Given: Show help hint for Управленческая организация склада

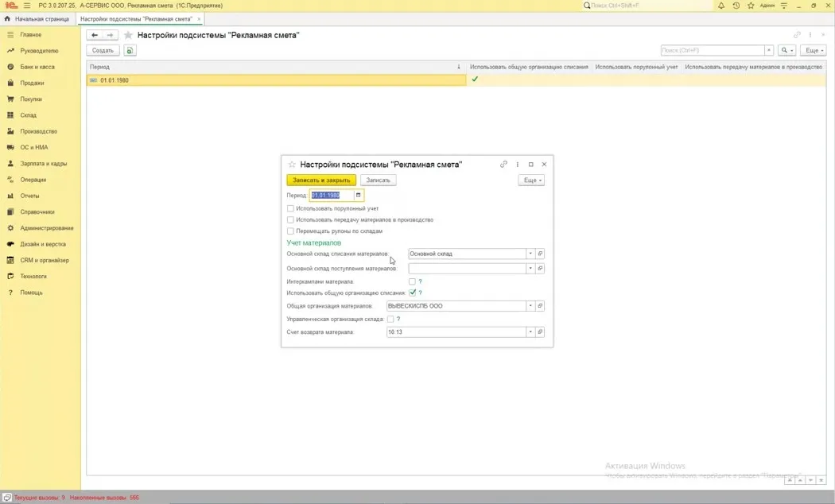Looking at the screenshot, I should (x=398, y=320).
